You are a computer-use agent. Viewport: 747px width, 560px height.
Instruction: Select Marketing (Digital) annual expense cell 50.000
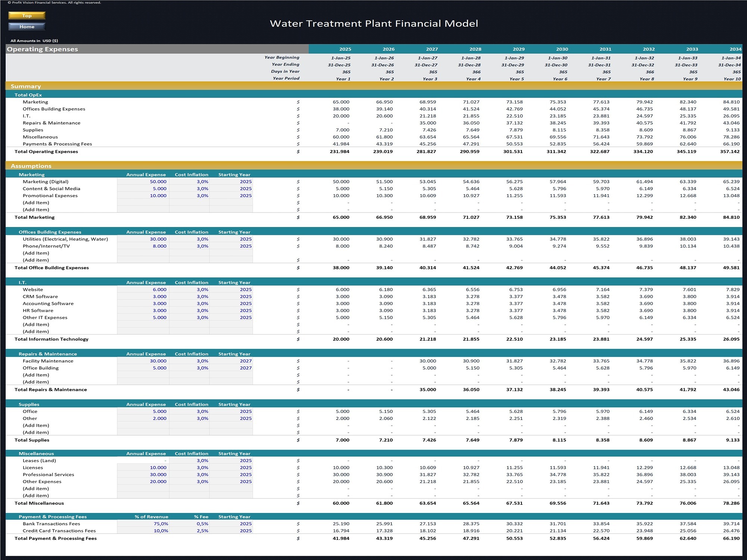coord(143,182)
